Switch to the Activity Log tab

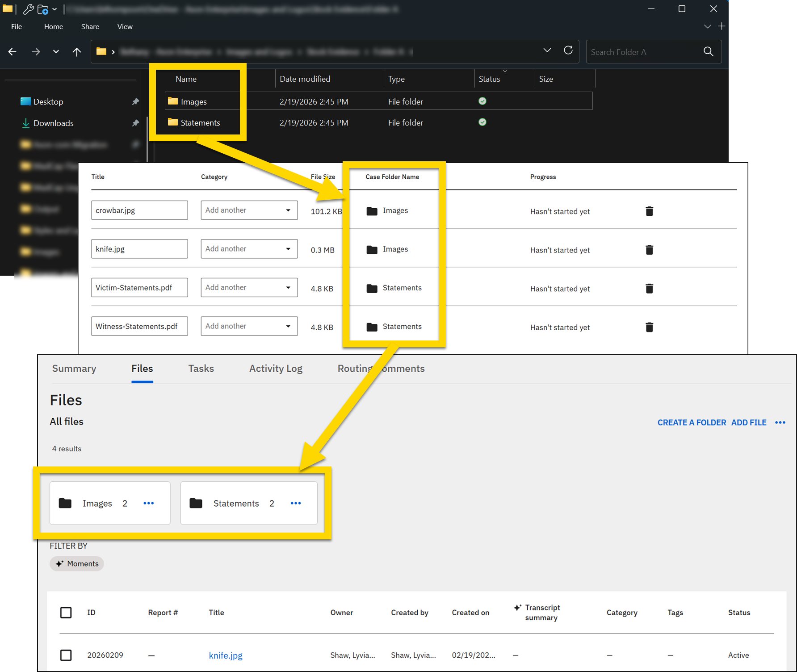275,368
